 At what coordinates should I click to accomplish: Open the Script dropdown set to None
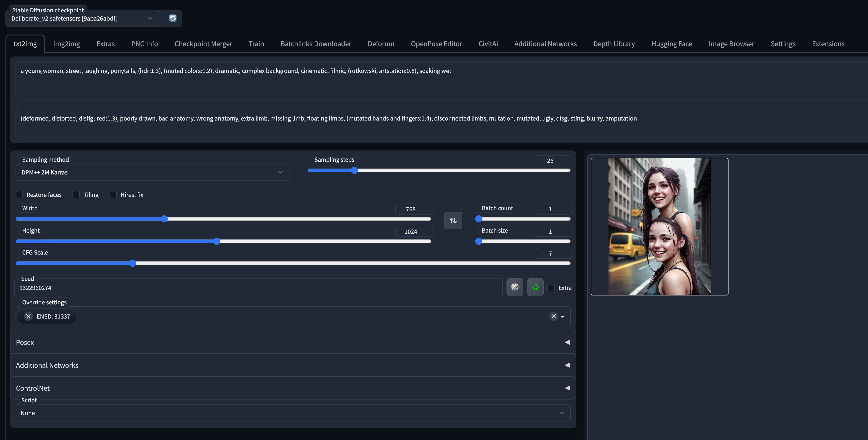(x=292, y=413)
